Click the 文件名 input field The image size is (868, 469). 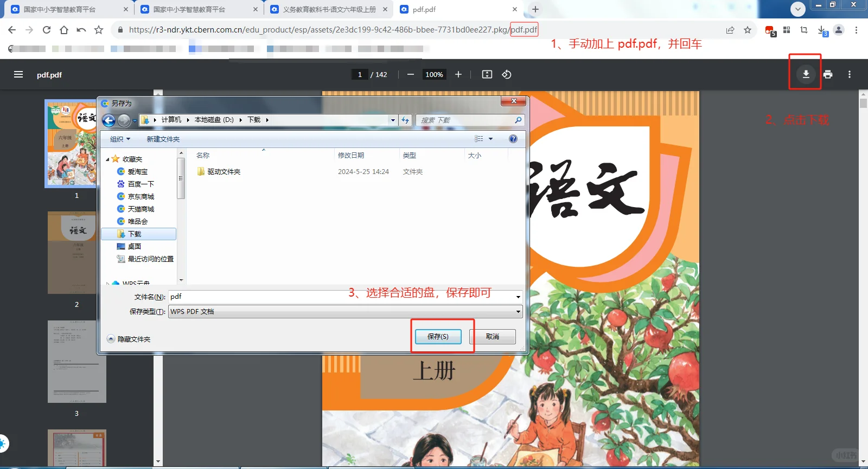click(x=342, y=297)
